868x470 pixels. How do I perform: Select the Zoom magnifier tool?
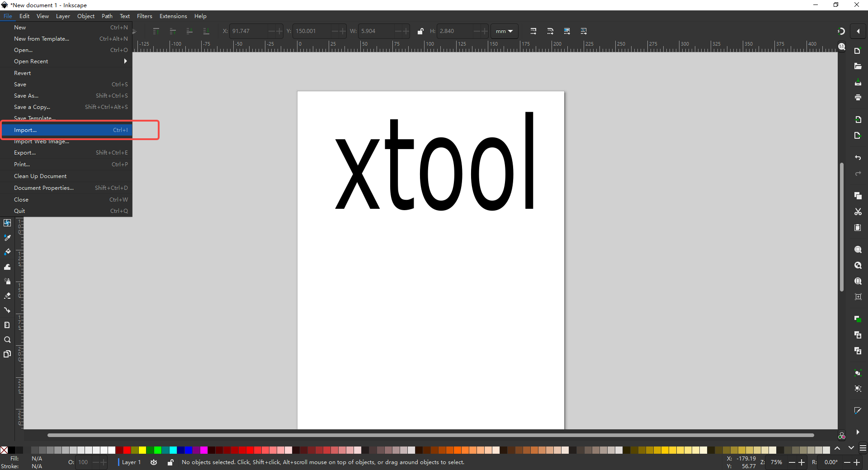tap(7, 339)
